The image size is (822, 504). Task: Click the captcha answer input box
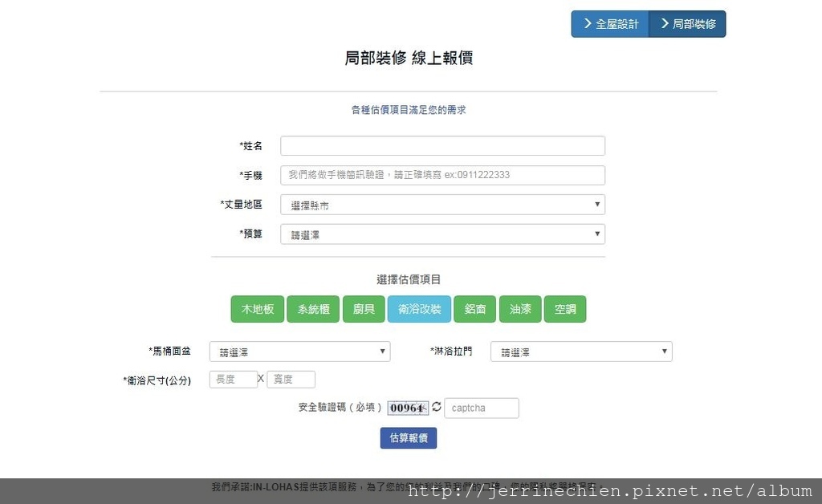point(482,408)
